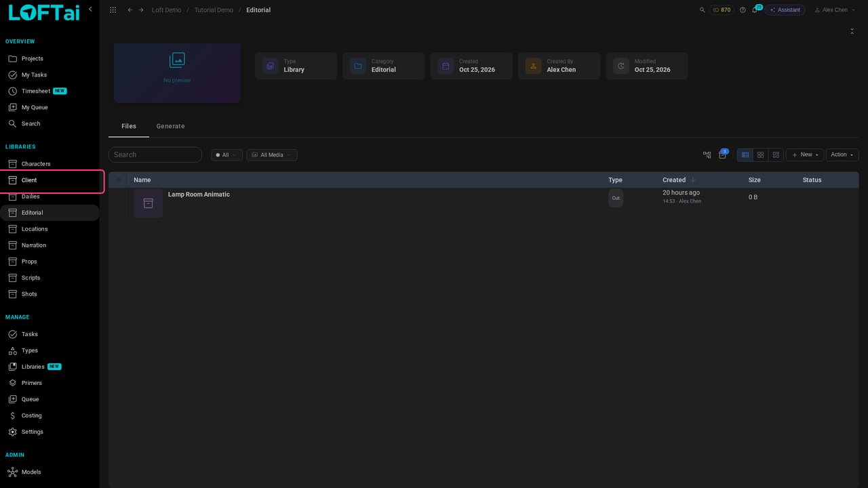Select the Files tab

[x=129, y=126]
